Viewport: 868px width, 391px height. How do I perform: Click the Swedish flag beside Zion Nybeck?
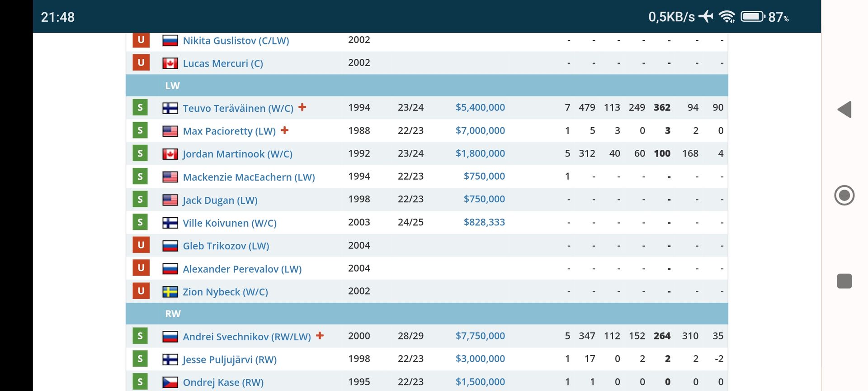(170, 292)
